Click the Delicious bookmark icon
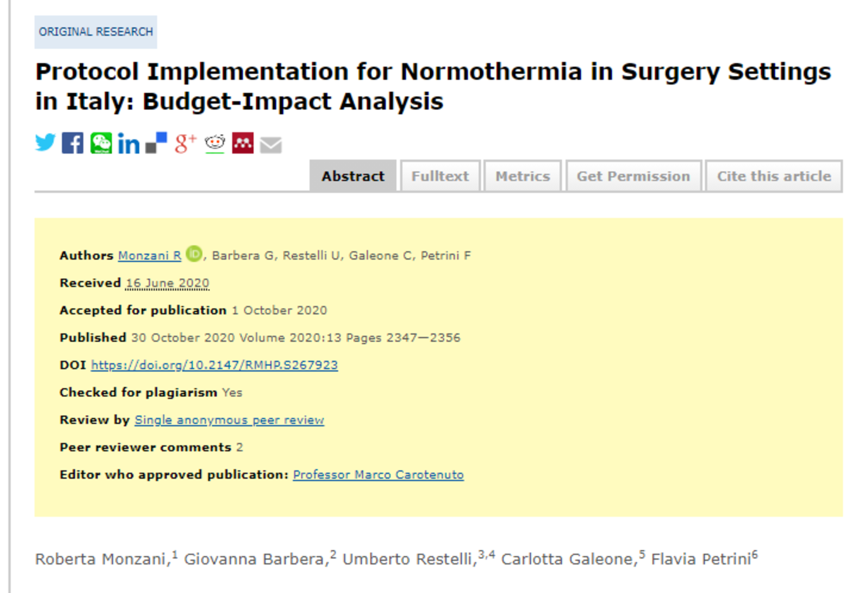868x593 pixels. click(156, 143)
